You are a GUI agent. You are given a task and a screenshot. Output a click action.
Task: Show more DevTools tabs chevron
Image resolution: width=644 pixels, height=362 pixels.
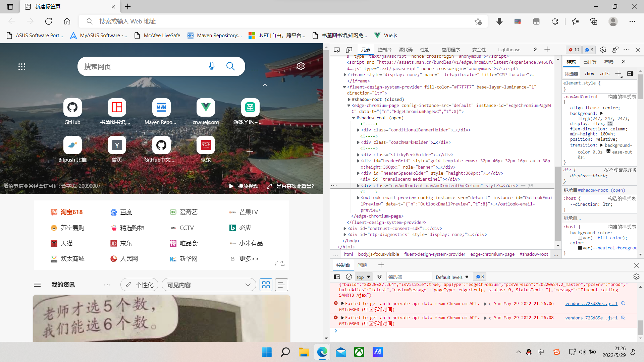click(535, 50)
